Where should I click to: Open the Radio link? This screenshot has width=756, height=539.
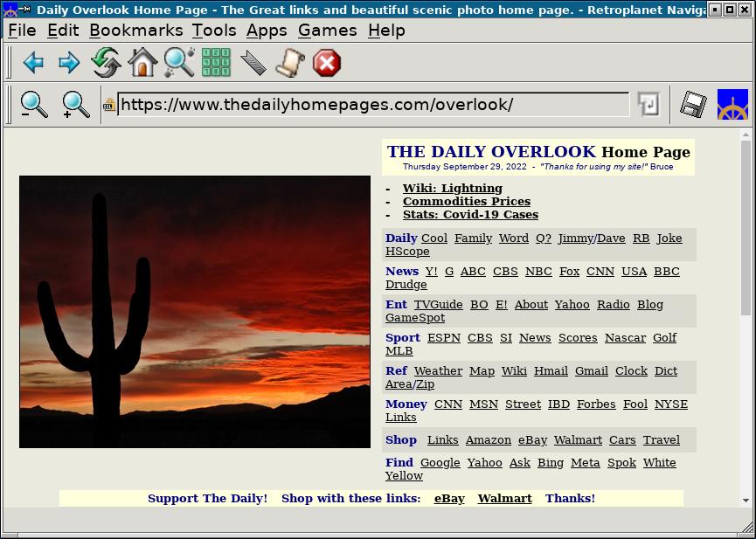614,305
